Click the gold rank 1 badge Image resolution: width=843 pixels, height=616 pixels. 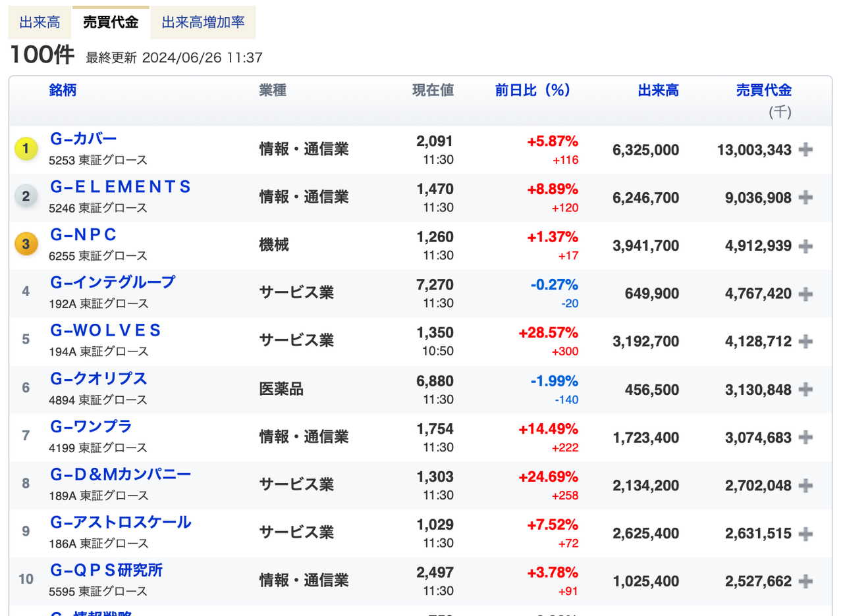point(25,149)
